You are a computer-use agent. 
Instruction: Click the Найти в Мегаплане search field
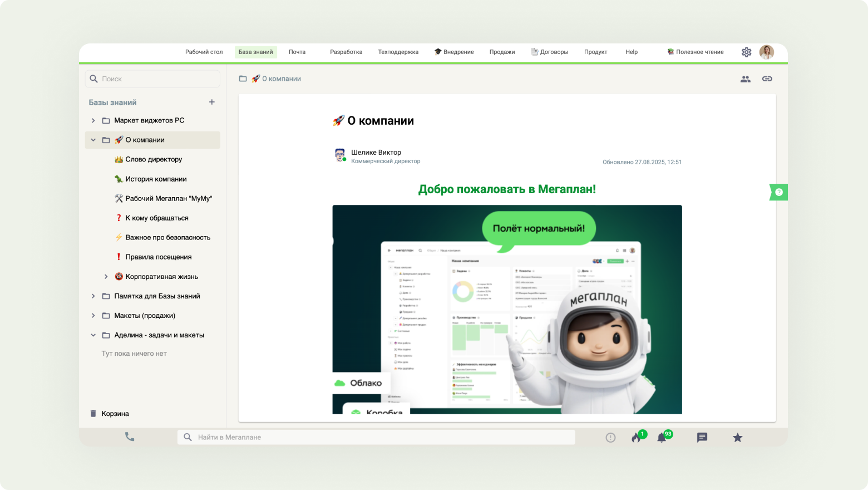tap(376, 438)
